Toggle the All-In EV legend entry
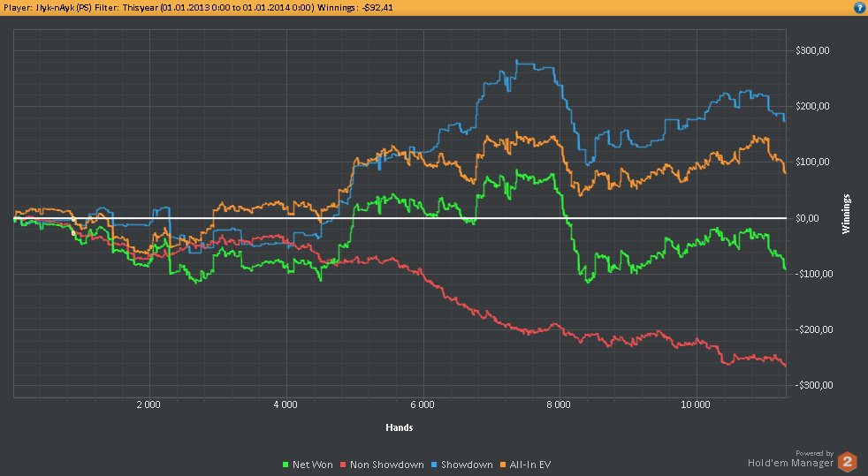This screenshot has height=476, width=868. [x=526, y=465]
